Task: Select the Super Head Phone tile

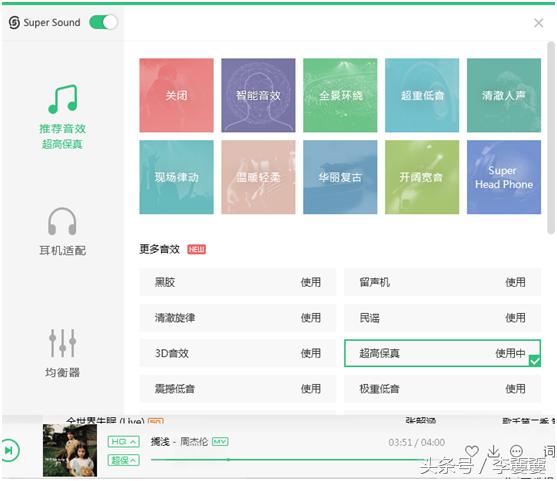Action: pos(504,177)
